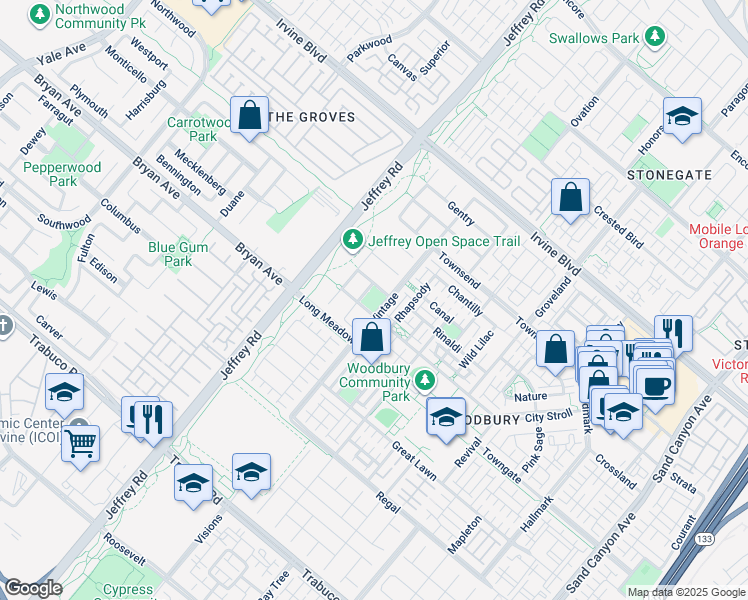The image size is (748, 600).
Task: Click the Swallows Park tree icon
Action: coord(654,38)
